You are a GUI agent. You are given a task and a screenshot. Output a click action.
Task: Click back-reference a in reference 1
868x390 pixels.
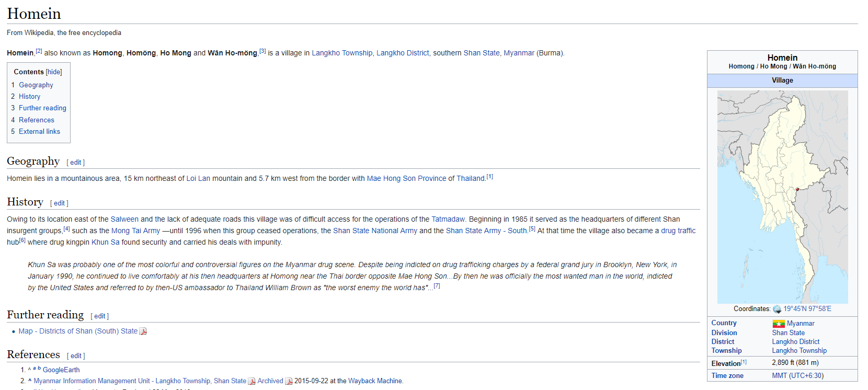tap(35, 369)
